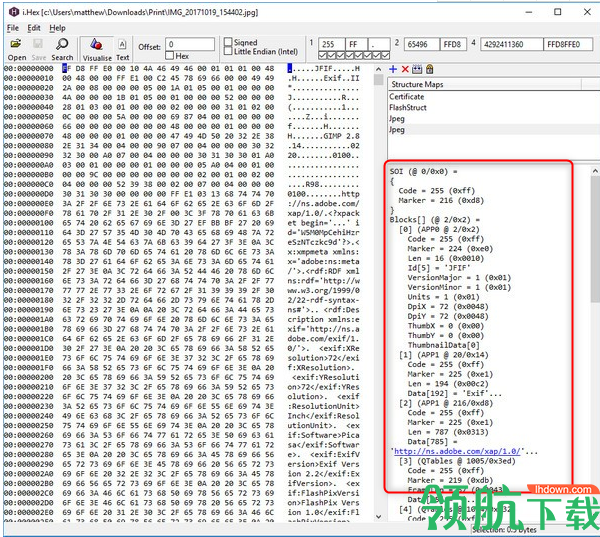Click the edit structure map icon beside red X
The image size is (600, 537).
[417, 69]
